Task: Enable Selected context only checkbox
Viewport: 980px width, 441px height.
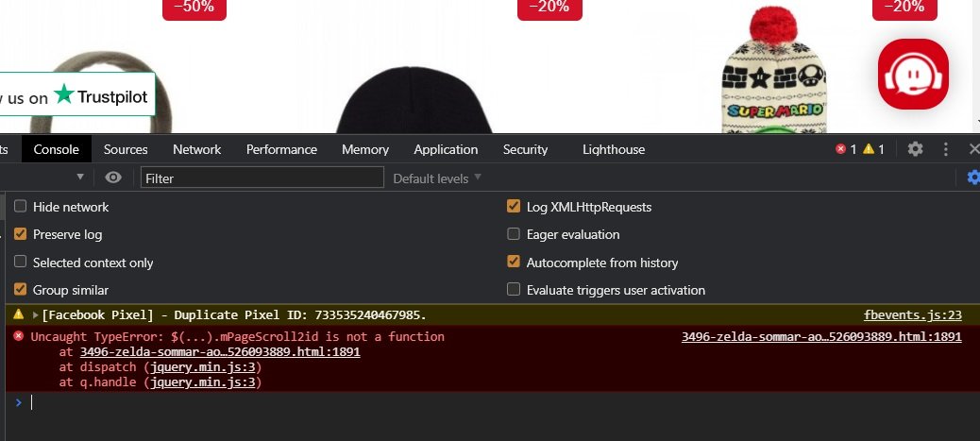Action: (21, 263)
